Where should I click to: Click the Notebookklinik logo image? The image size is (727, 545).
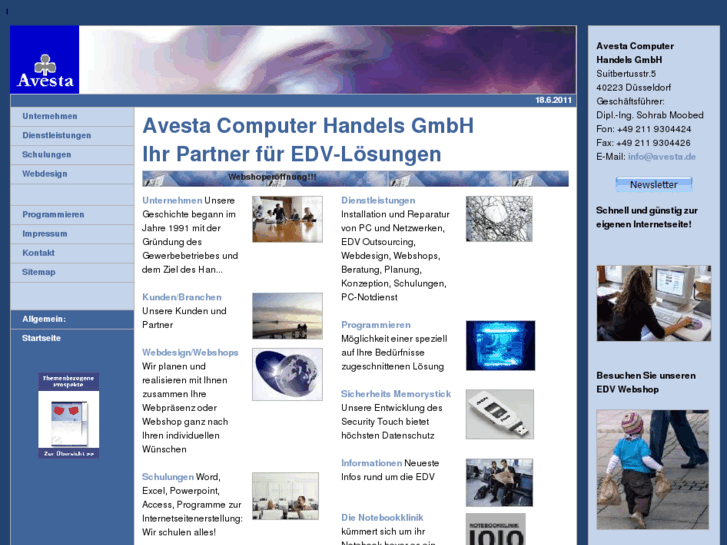coord(496,529)
